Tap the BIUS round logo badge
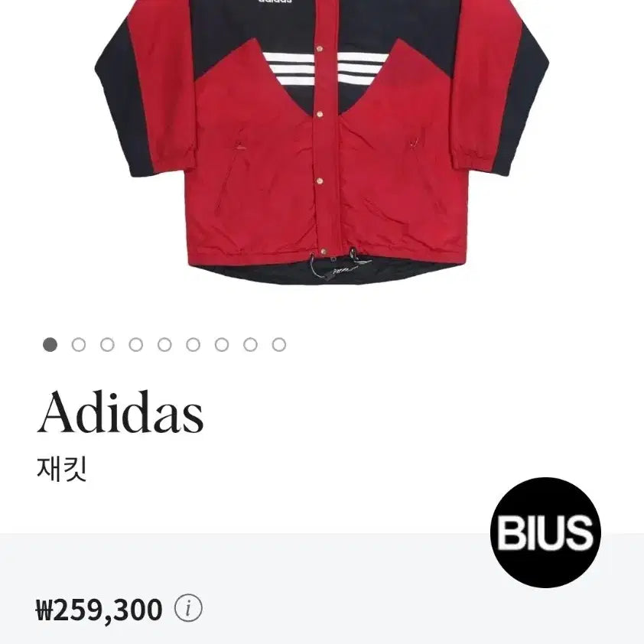The image size is (644, 644). [x=545, y=532]
